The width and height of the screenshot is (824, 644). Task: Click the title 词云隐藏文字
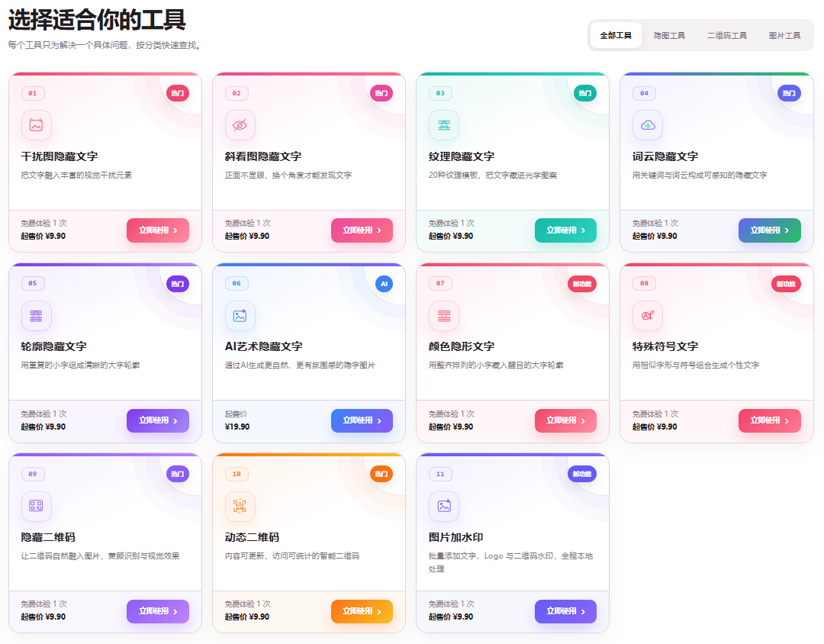pyautogui.click(x=665, y=156)
